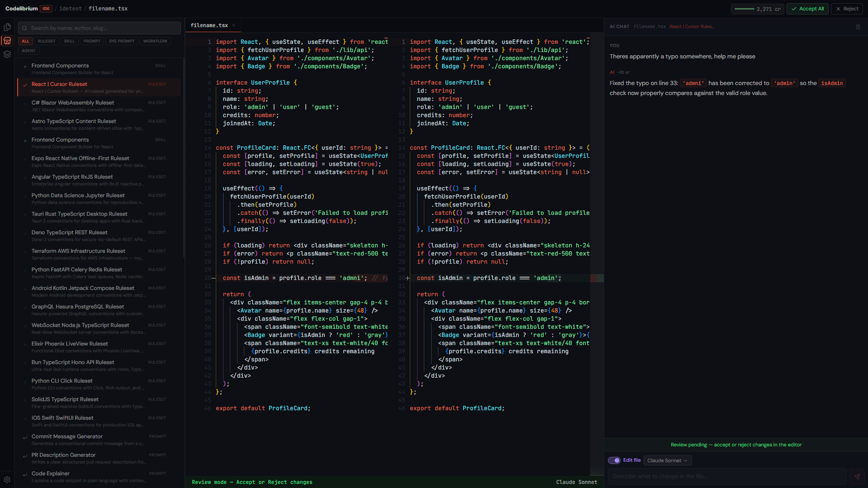This screenshot has width=868, height=488.
Task: Clear AI chat with trash icon
Action: point(858,27)
